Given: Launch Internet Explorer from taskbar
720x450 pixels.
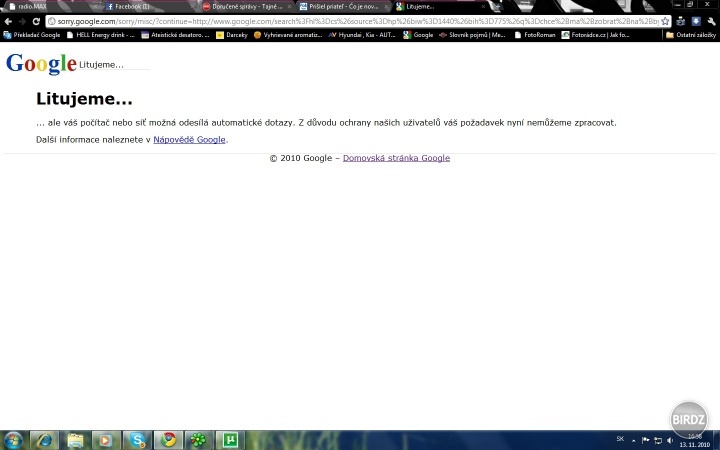Looking at the screenshot, I should (44, 440).
